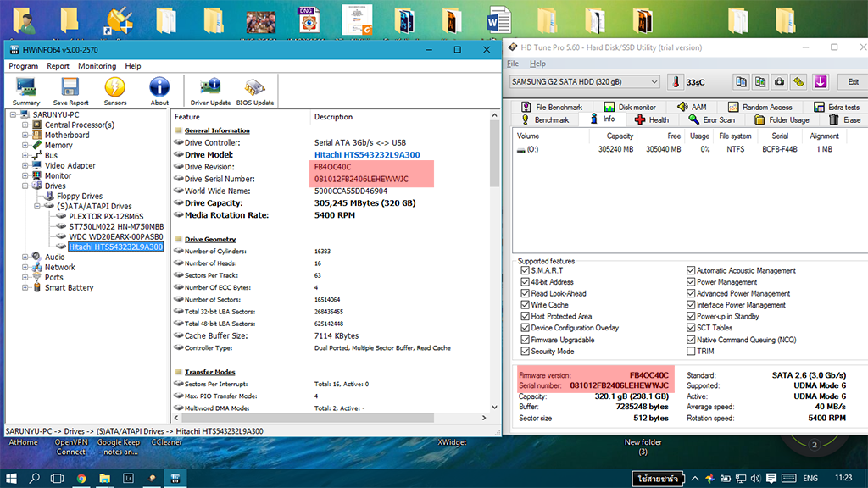This screenshot has height=488, width=868.
Task: Click the screenshot camera icon in HD Tune
Action: point(780,82)
